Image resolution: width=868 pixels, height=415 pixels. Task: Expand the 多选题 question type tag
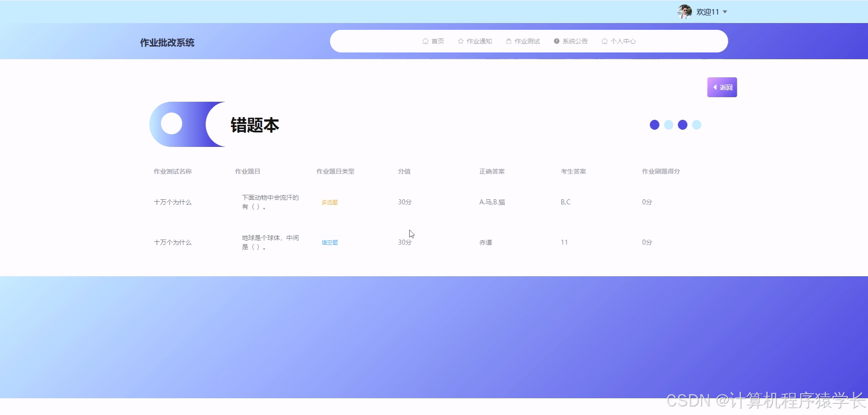coord(329,202)
